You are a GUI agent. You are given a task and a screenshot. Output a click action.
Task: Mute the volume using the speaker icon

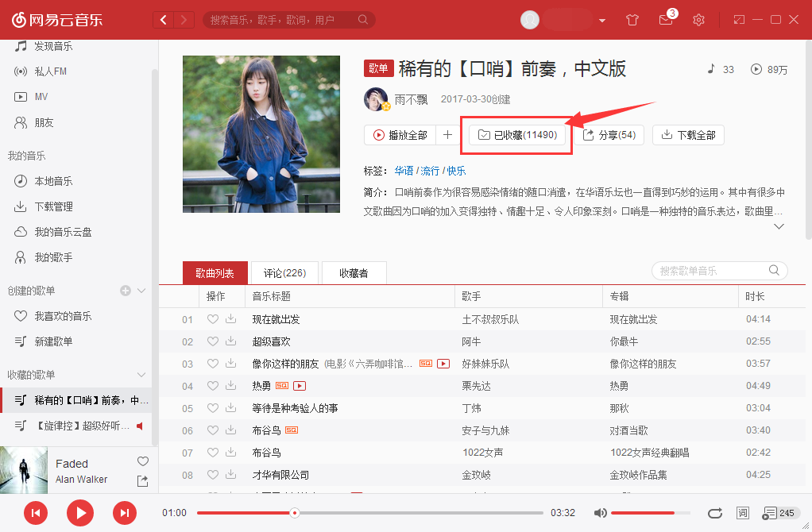pos(600,513)
